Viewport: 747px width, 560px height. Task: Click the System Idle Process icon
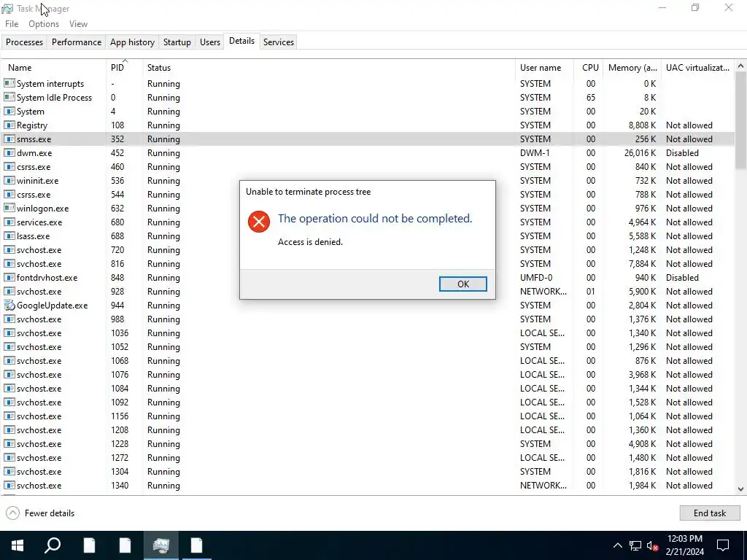9,97
